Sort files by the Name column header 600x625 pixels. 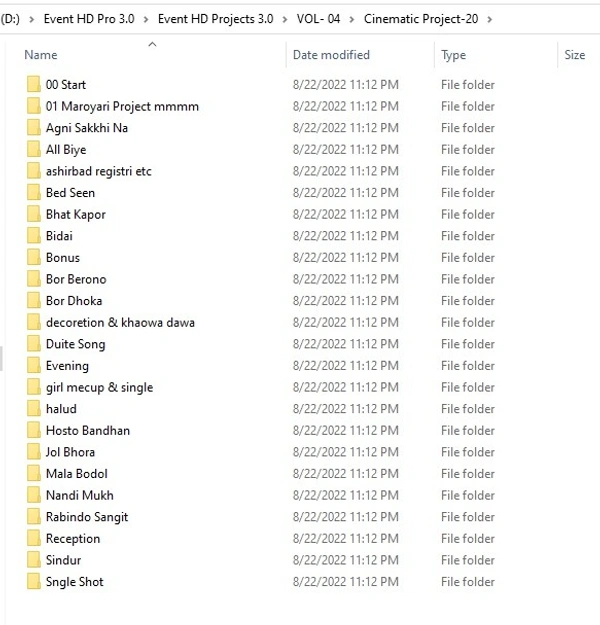coord(41,55)
